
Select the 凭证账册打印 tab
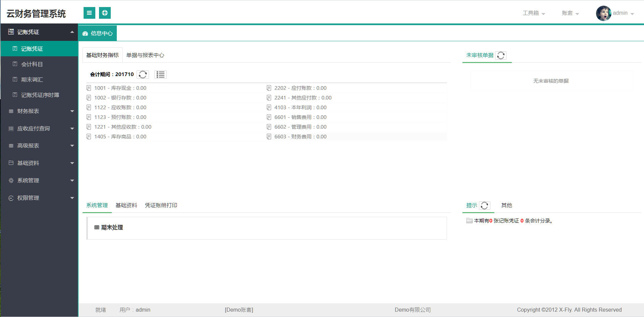tap(161, 205)
